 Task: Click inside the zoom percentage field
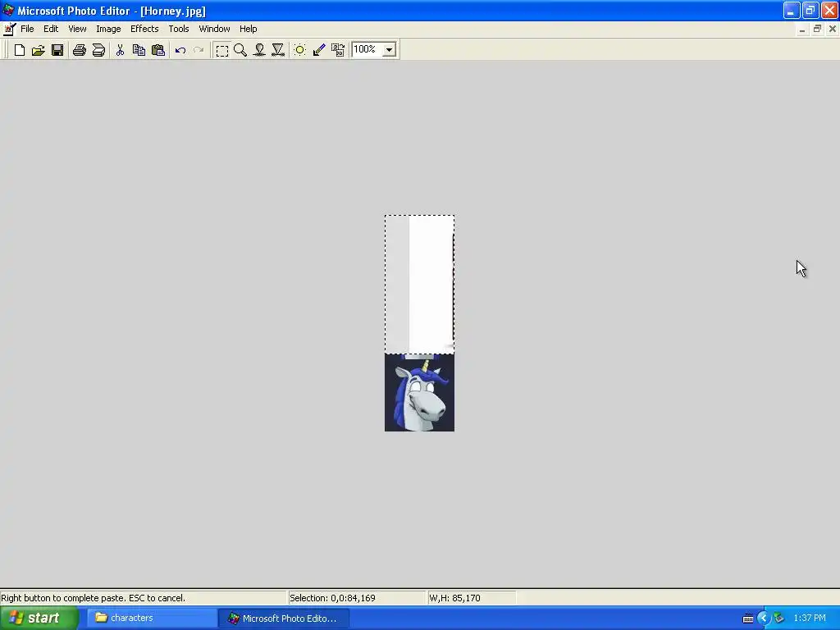point(367,49)
